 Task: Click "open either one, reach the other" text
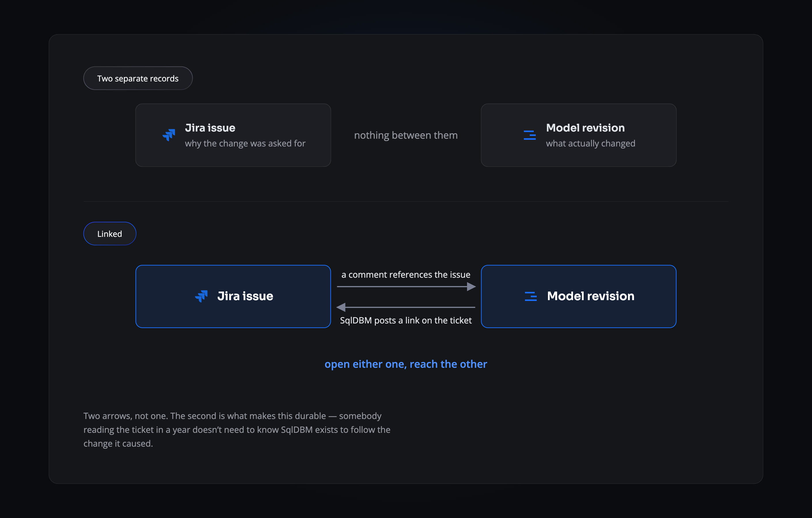[406, 364]
